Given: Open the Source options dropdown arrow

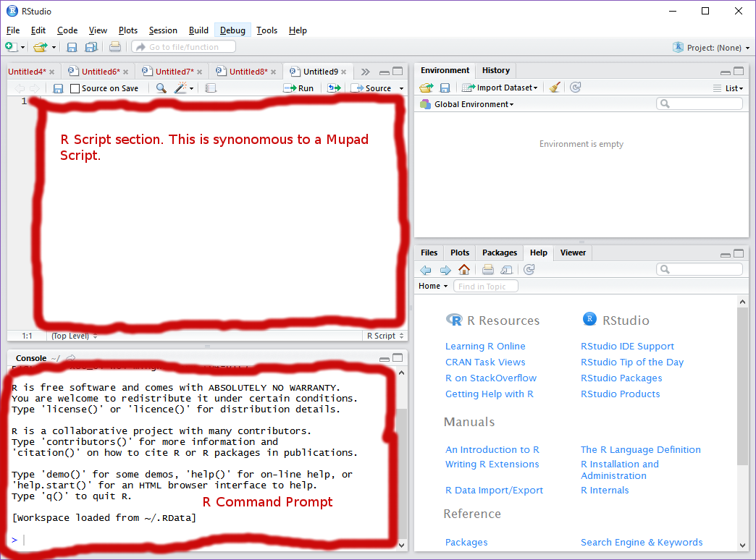Looking at the screenshot, I should tap(401, 89).
